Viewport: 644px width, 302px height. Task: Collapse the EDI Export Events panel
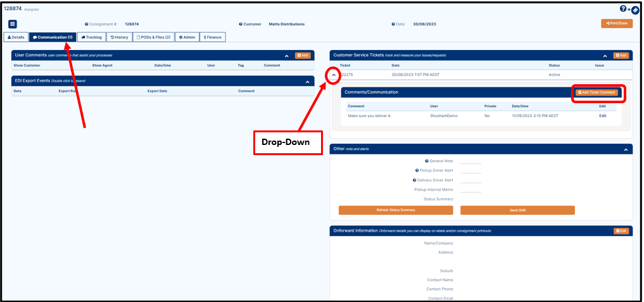(x=308, y=81)
